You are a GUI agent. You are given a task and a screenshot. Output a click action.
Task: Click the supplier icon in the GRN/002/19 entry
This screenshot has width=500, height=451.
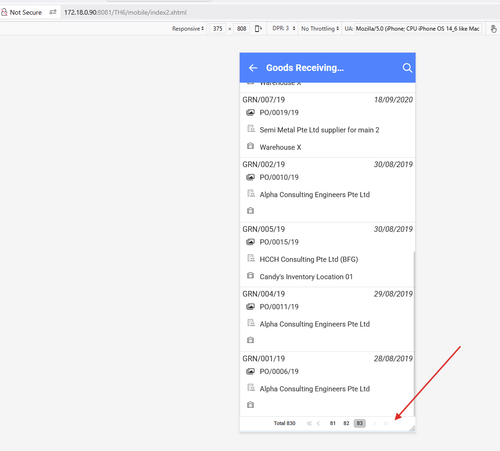(251, 193)
